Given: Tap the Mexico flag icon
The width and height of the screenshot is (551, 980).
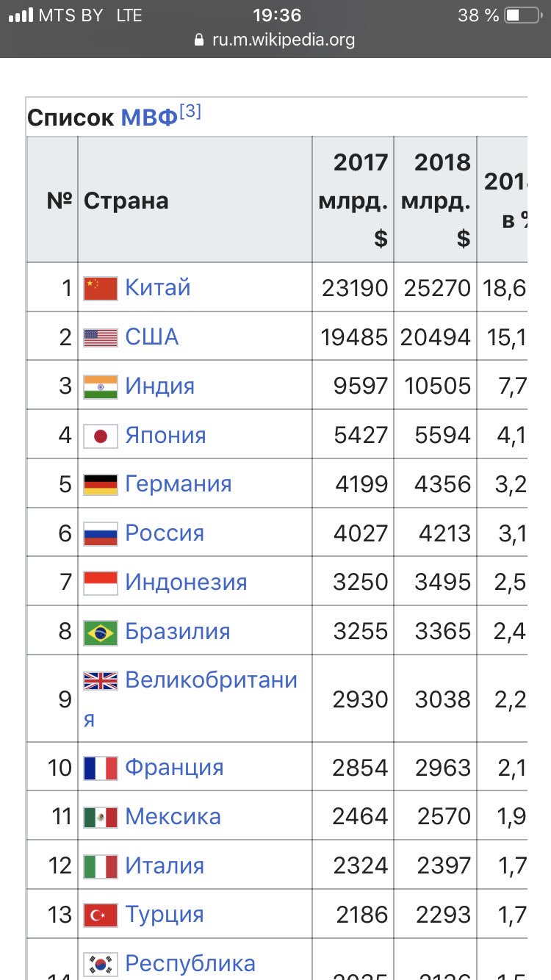Looking at the screenshot, I should pos(101,818).
